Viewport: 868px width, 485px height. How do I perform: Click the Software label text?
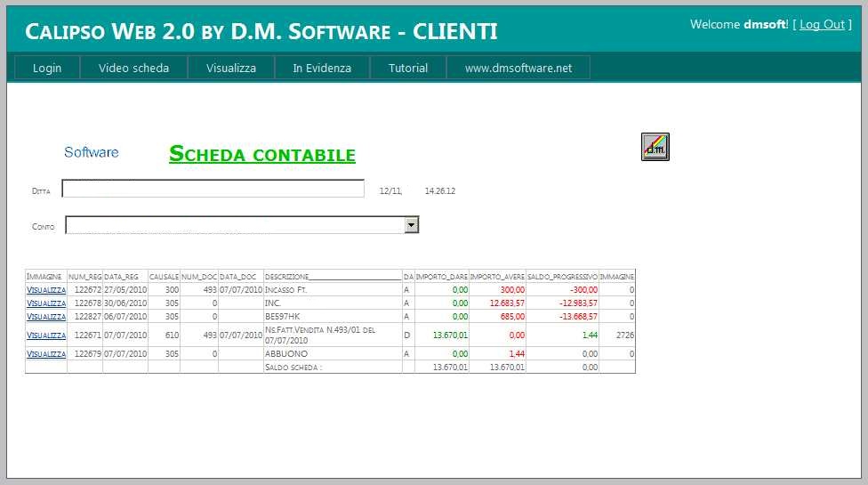coord(92,152)
